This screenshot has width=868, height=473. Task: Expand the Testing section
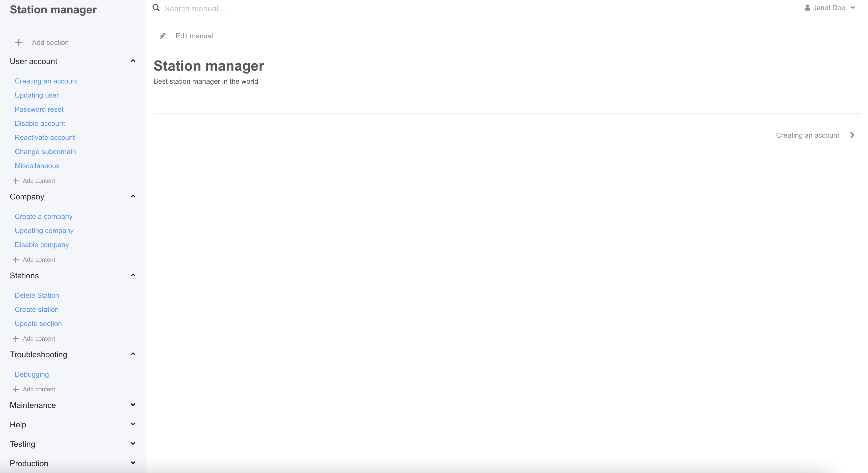(x=133, y=443)
